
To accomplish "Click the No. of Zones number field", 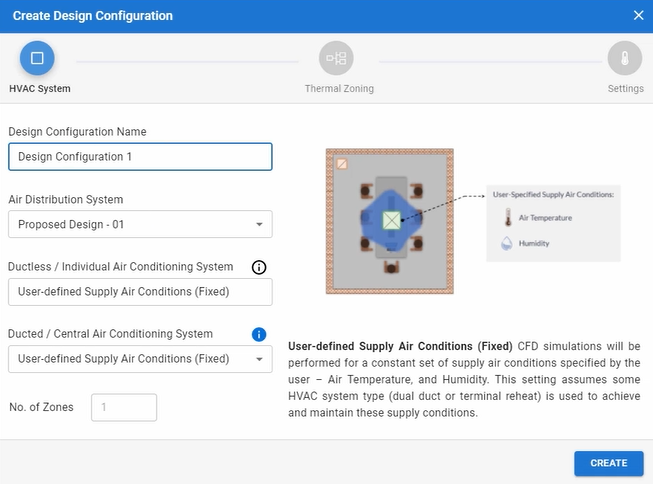I will pos(124,407).
